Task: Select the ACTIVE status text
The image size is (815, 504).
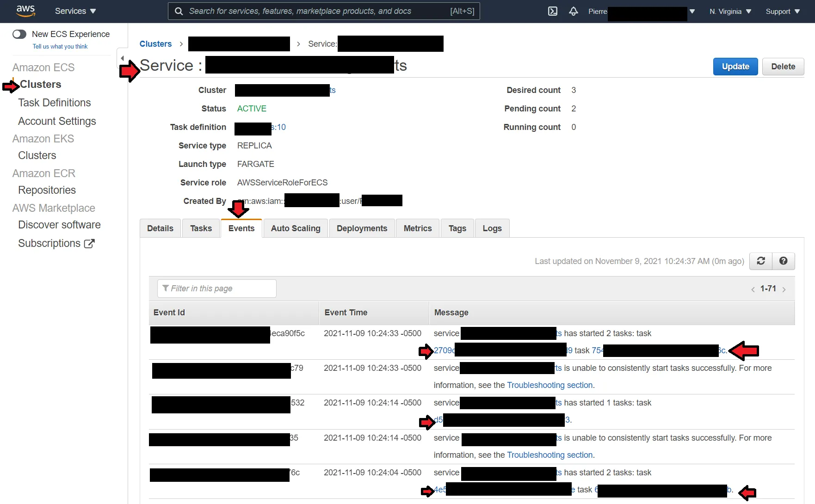Action: (x=252, y=109)
